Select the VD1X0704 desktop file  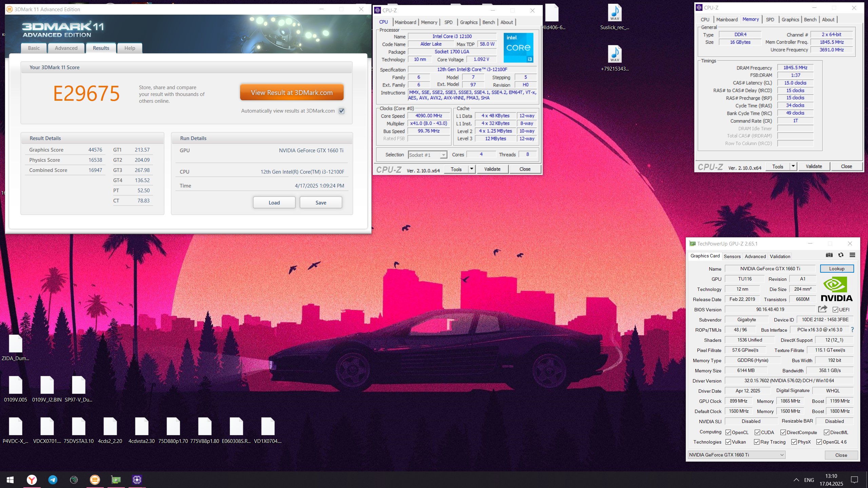point(268,431)
